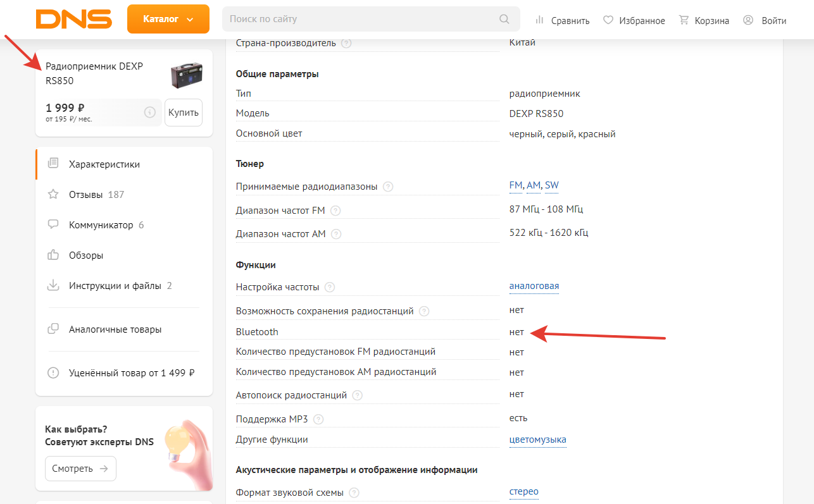Click help icon next to Поддержка MP3
Viewport: 814px width, 504px height.
point(318,419)
